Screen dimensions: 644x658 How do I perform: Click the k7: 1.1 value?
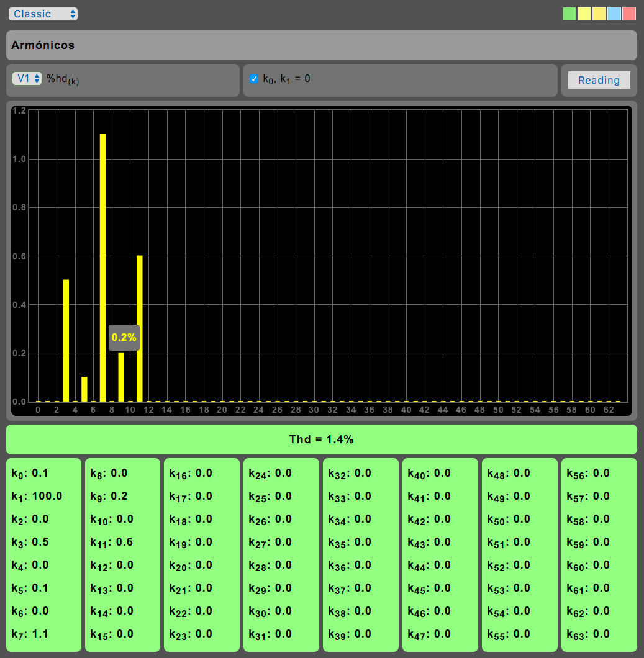[30, 634]
